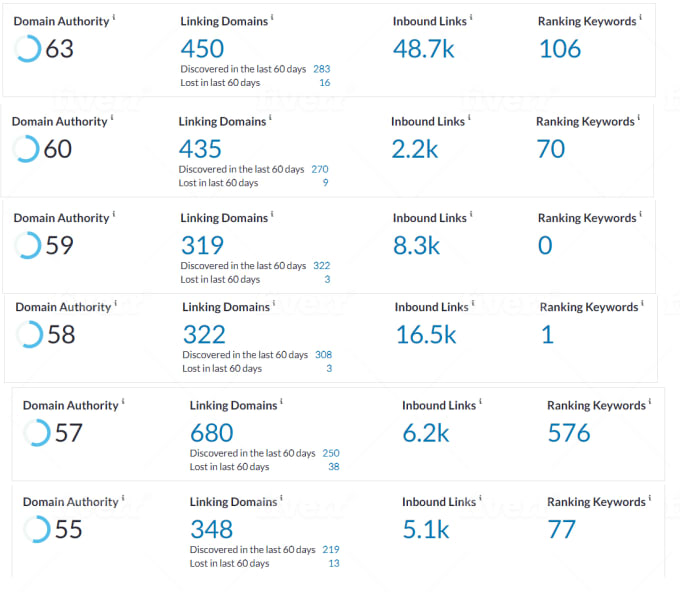The height and width of the screenshot is (592, 680).
Task: Click the 70 Ranking Keywords value
Action: click(550, 149)
